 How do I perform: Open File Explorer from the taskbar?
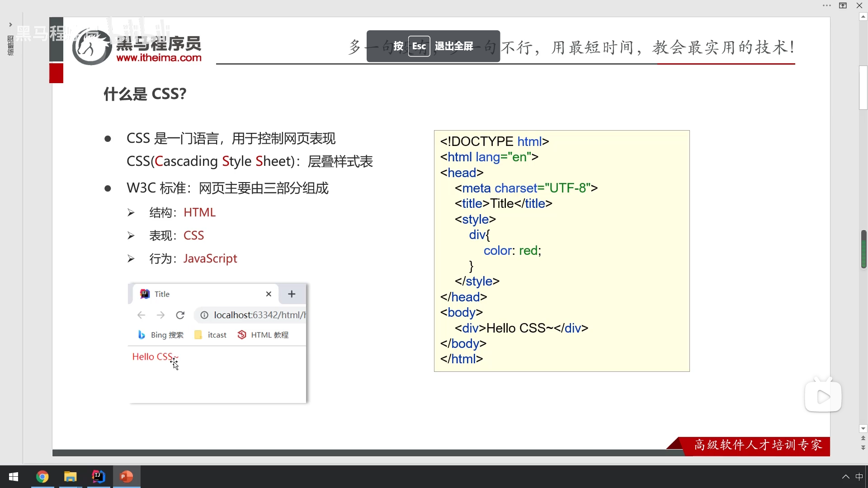[70, 477]
